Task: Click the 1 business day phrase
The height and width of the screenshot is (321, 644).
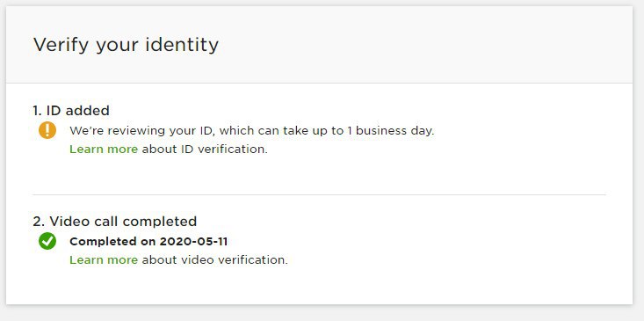Action: (x=390, y=131)
